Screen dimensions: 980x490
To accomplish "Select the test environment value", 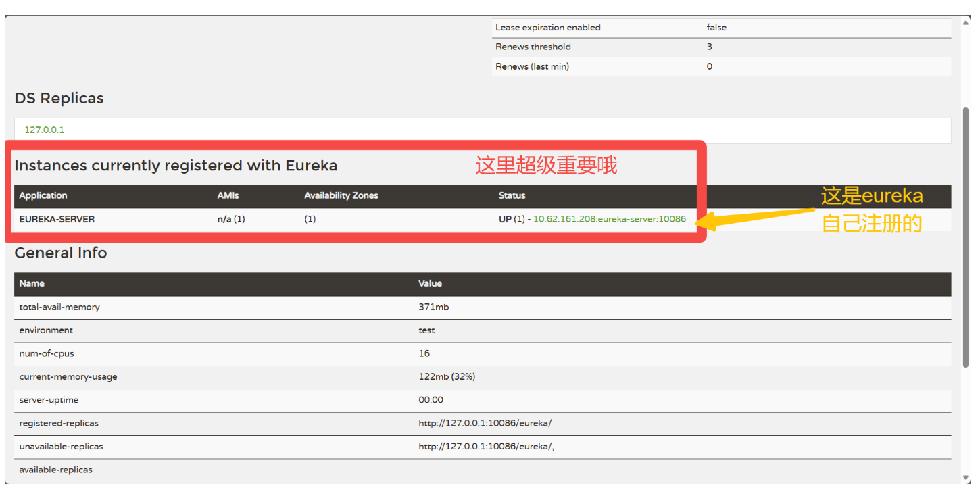I will [x=426, y=330].
